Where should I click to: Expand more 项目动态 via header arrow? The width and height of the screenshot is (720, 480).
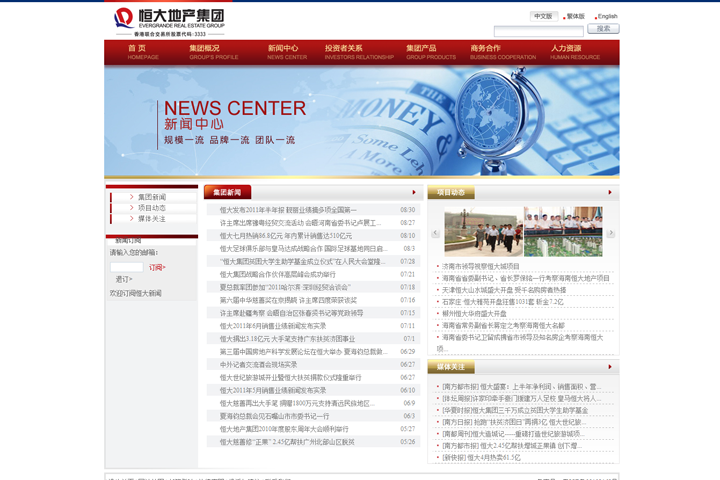pos(610,192)
